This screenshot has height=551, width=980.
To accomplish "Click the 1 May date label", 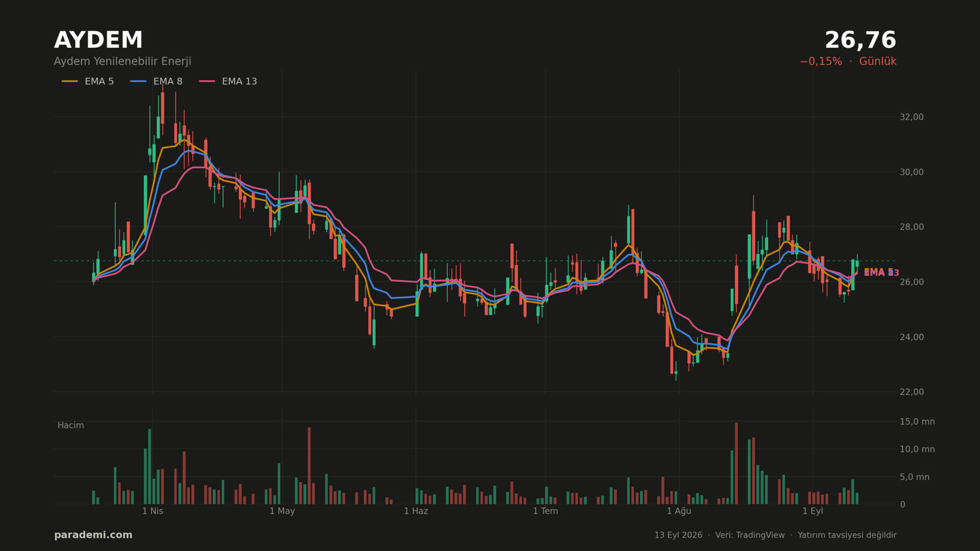I will tap(282, 511).
